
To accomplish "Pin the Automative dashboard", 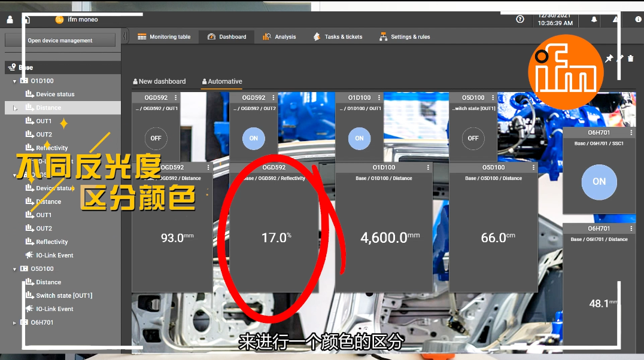I will coord(609,59).
